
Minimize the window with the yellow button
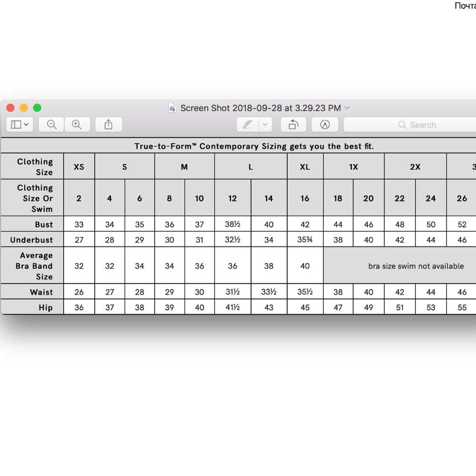click(24, 108)
